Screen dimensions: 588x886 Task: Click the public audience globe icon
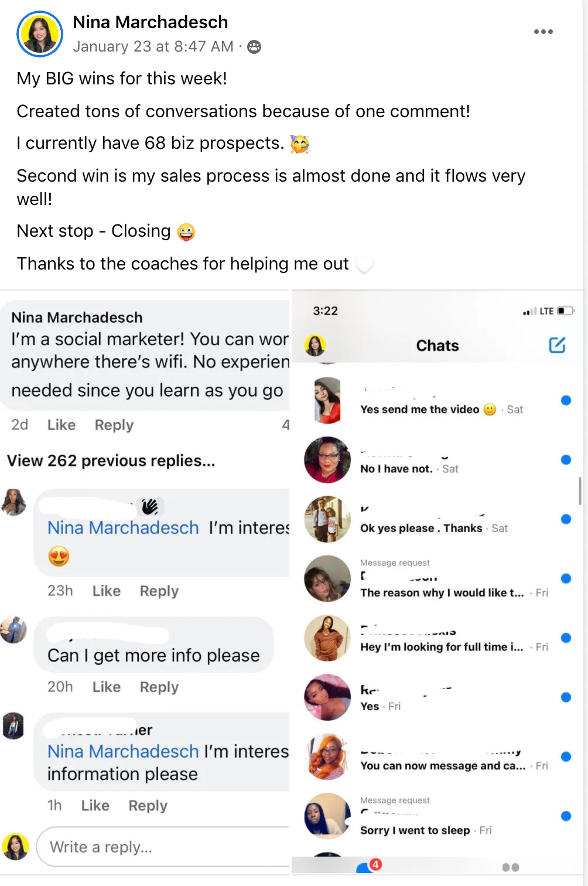[254, 47]
